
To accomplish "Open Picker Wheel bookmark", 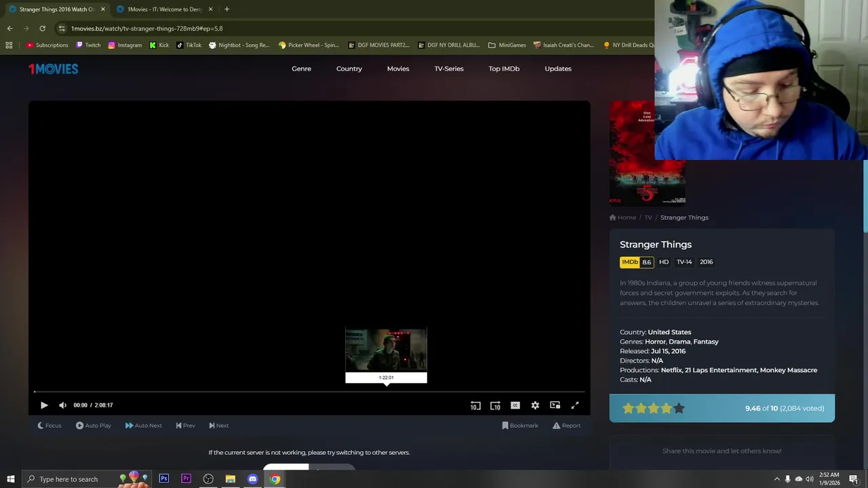I will [x=309, y=45].
